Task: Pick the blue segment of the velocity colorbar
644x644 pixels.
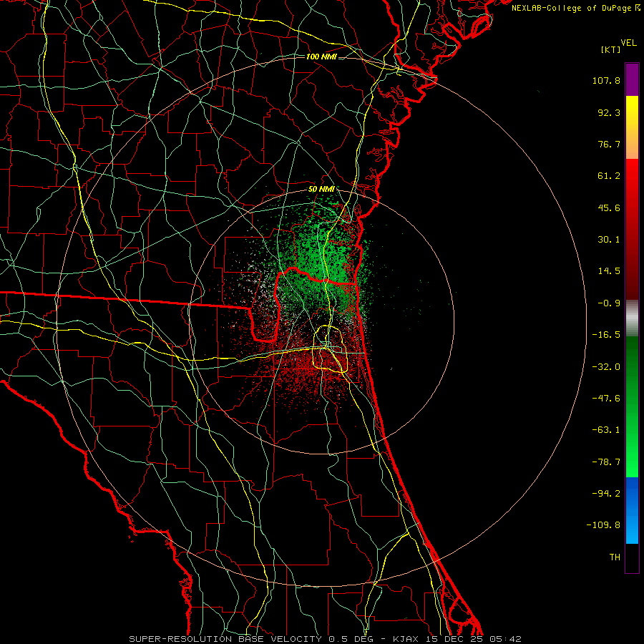Action: (x=632, y=510)
